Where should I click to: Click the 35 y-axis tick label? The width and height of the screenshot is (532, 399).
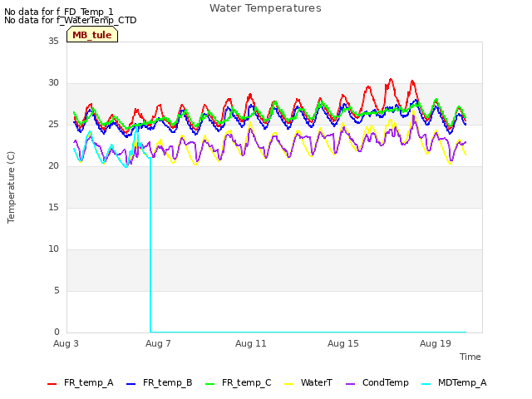point(53,42)
